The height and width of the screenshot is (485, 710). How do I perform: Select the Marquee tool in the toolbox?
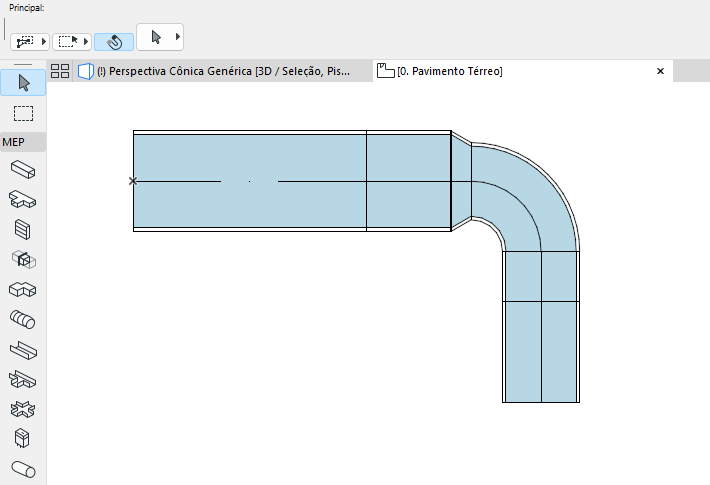coord(23,113)
